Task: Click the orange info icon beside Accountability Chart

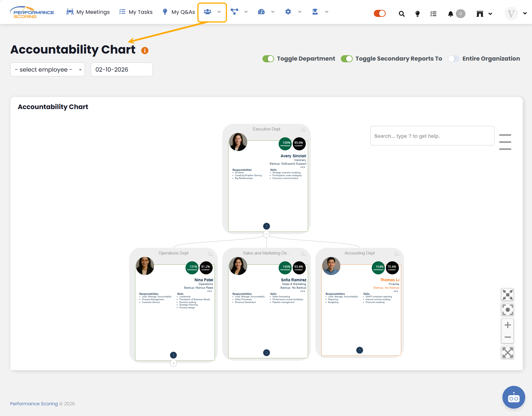Action: click(145, 50)
